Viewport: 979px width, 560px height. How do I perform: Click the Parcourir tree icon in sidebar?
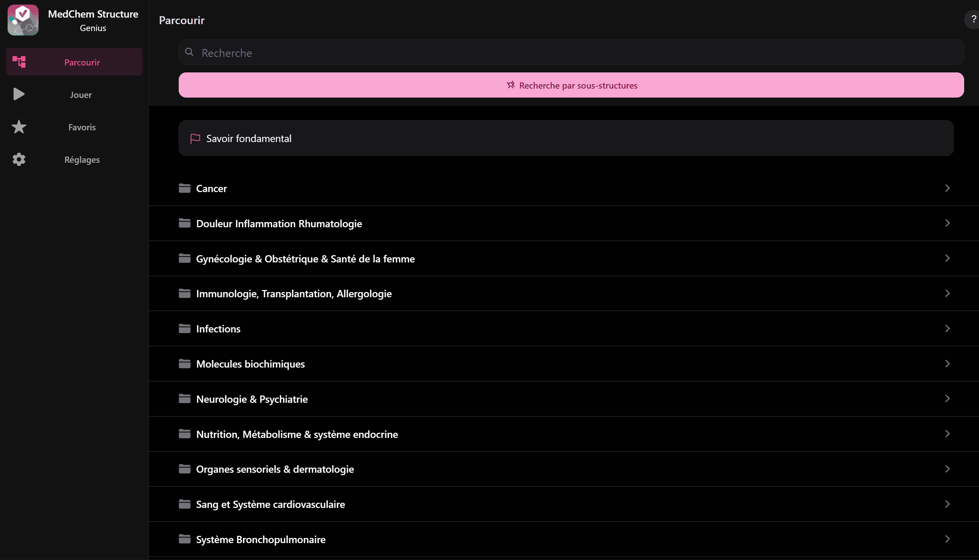click(19, 62)
